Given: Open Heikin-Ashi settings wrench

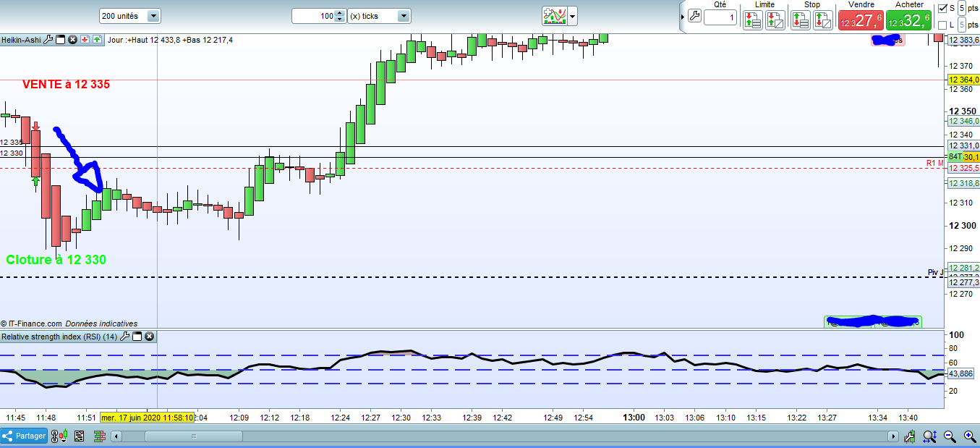Looking at the screenshot, I should tap(48, 40).
